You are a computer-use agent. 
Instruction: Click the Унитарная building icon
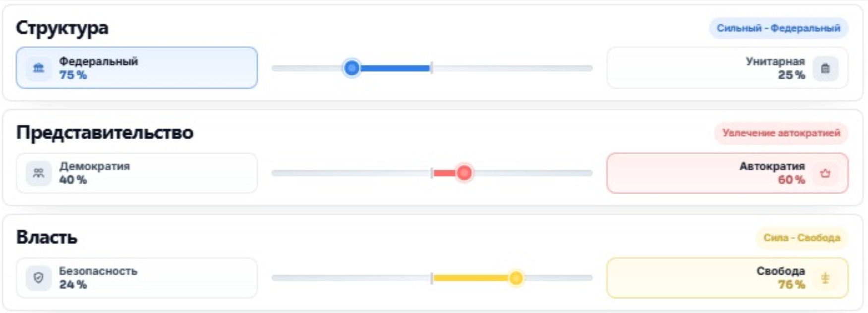825,68
